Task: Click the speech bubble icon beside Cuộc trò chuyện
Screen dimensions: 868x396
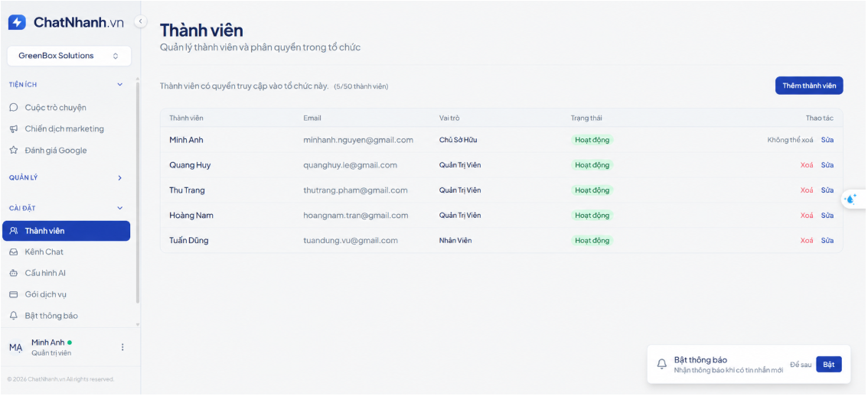Action: click(x=14, y=107)
